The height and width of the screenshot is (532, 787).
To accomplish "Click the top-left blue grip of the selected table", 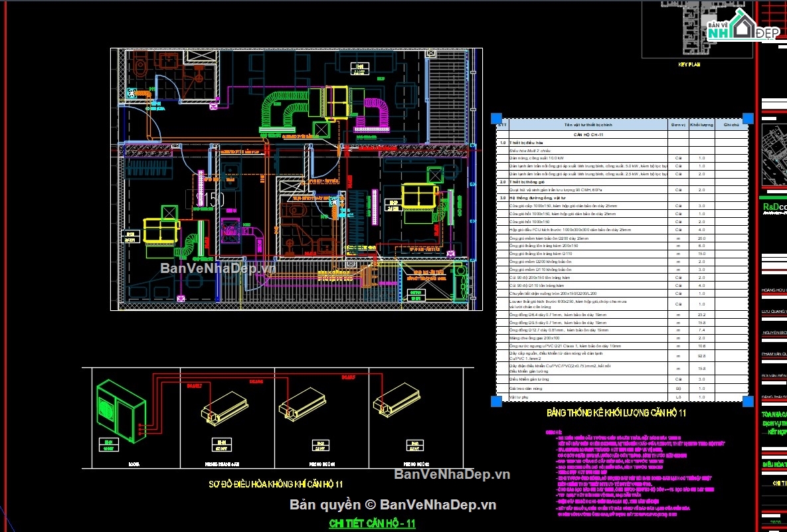I will [496, 118].
